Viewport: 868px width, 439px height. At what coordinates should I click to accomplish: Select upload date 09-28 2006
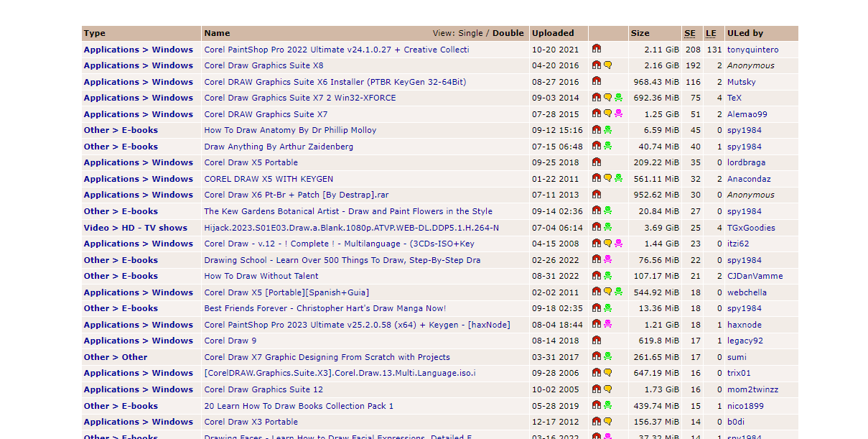click(555, 373)
